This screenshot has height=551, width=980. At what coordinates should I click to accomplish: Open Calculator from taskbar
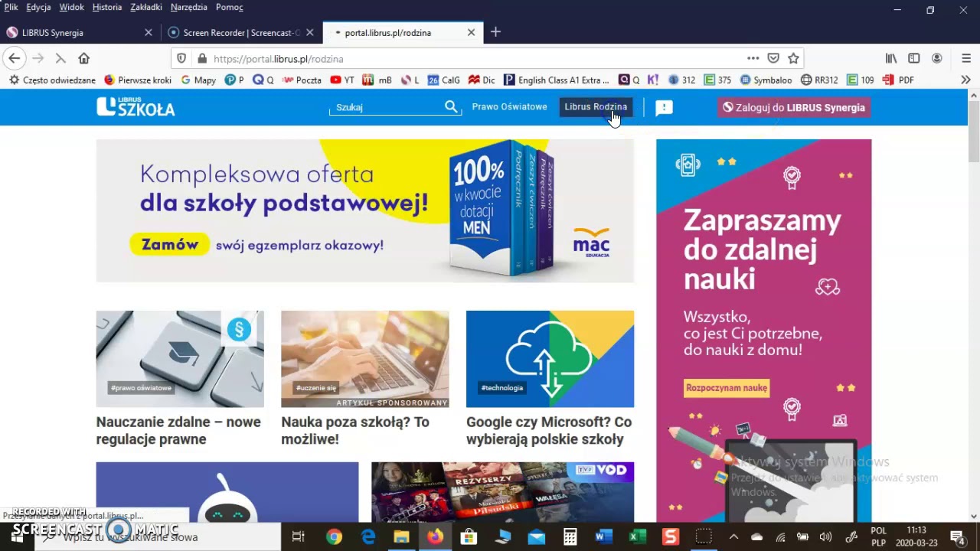[x=570, y=537]
